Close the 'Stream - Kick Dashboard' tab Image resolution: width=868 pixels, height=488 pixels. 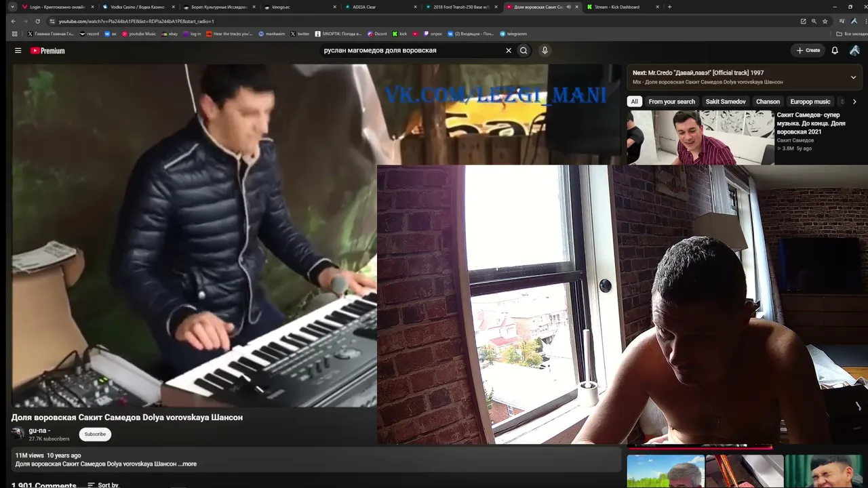[x=657, y=7]
